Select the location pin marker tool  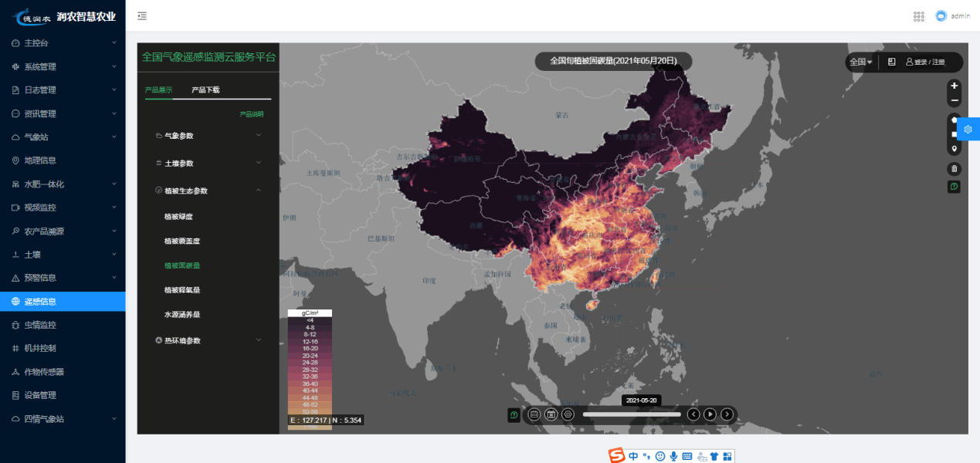(x=955, y=148)
